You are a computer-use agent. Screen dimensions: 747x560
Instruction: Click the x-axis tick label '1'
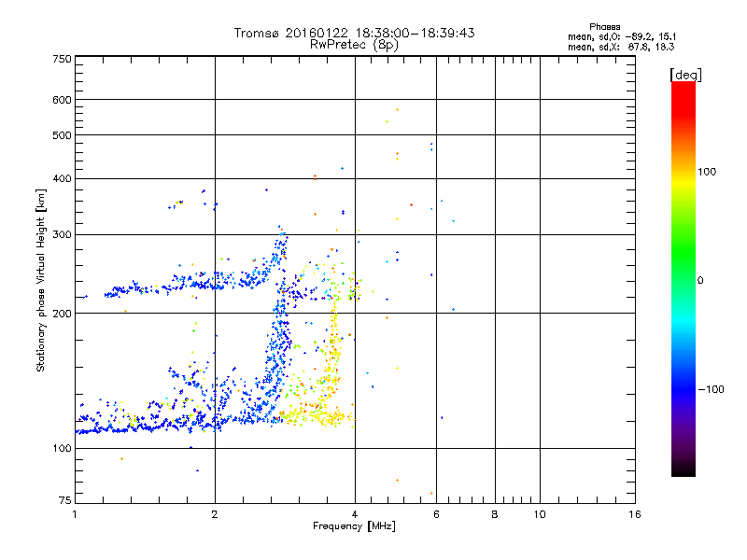(75, 514)
